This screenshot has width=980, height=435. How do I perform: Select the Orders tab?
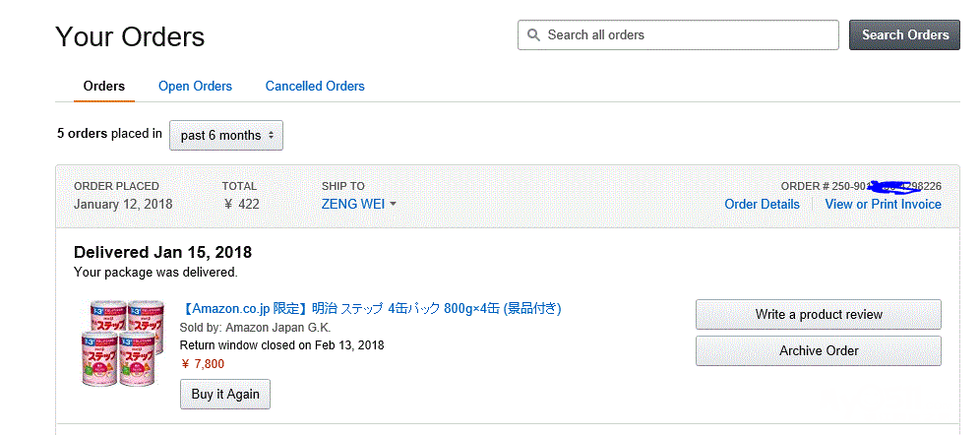pos(103,87)
